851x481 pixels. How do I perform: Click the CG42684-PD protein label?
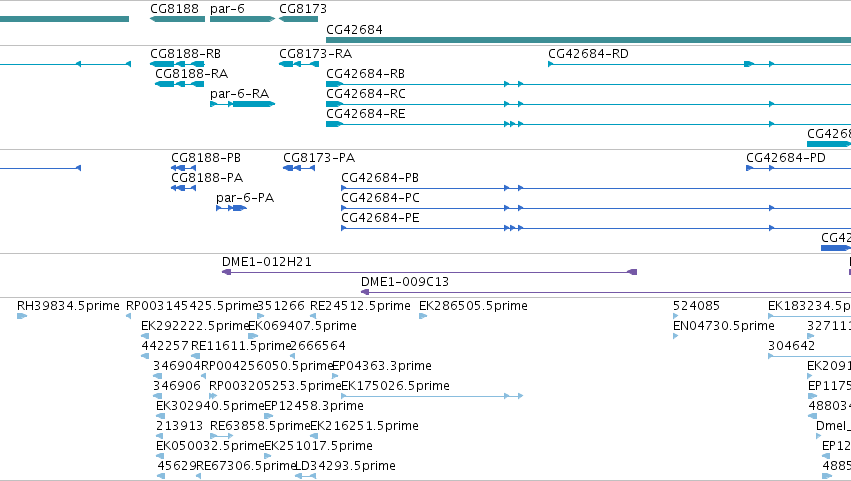(786, 158)
